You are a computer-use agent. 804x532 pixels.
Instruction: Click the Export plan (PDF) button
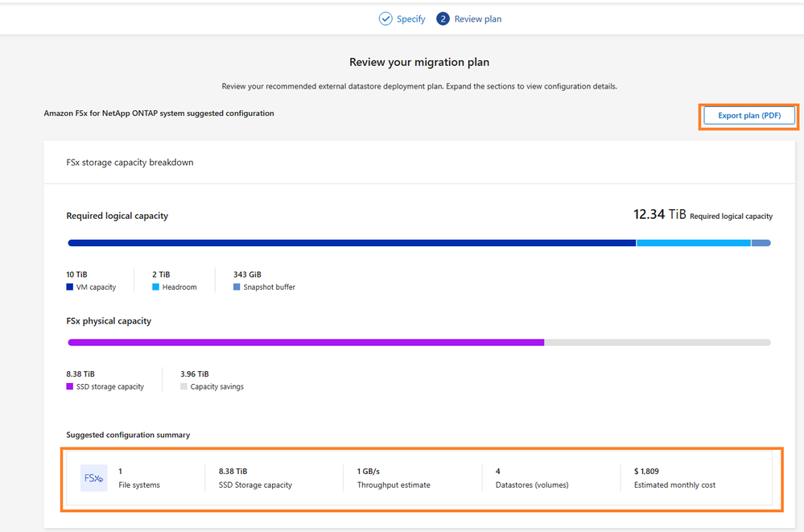[749, 116]
